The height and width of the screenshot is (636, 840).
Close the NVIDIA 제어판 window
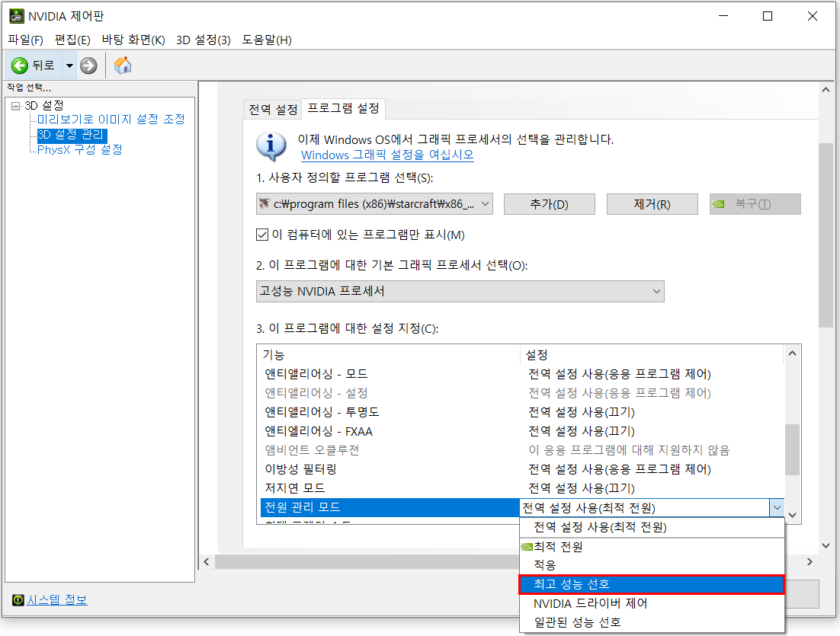812,16
